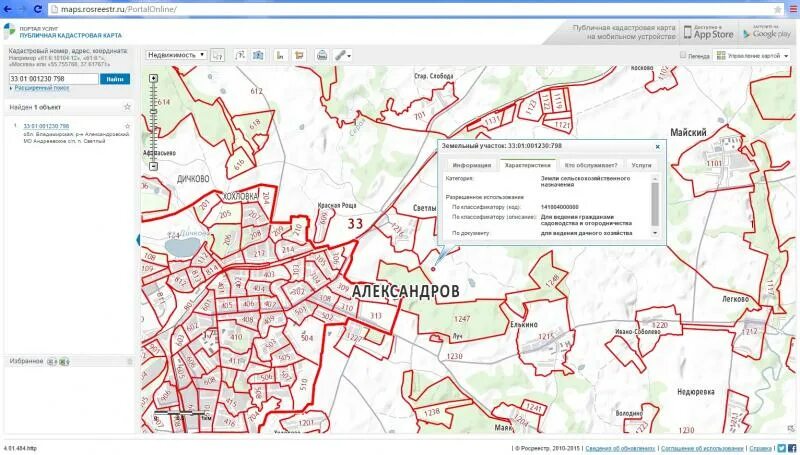Switch to the Кто обслуживает? tab
The image size is (800, 455).
591,165
